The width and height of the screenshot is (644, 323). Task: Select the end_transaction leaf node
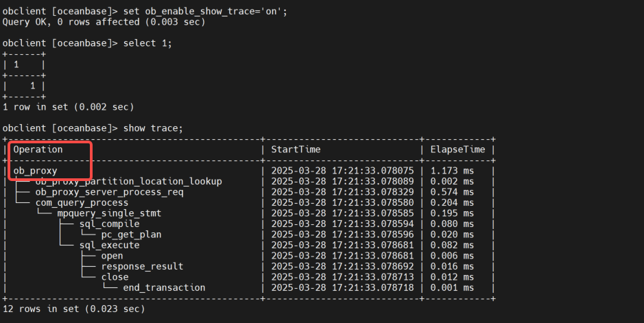(x=164, y=287)
